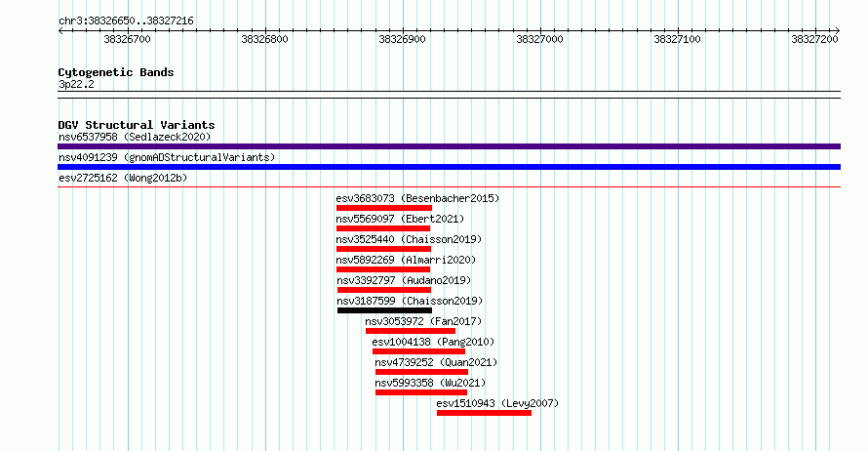
Task: Open nsv5569097 (Ebert2021) variant label
Action: click(x=400, y=219)
